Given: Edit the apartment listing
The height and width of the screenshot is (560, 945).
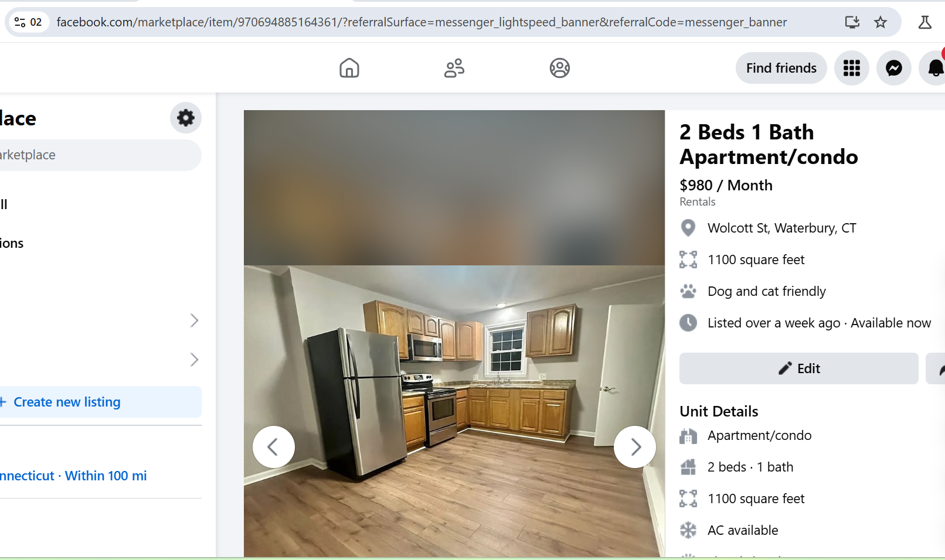Looking at the screenshot, I should [798, 368].
